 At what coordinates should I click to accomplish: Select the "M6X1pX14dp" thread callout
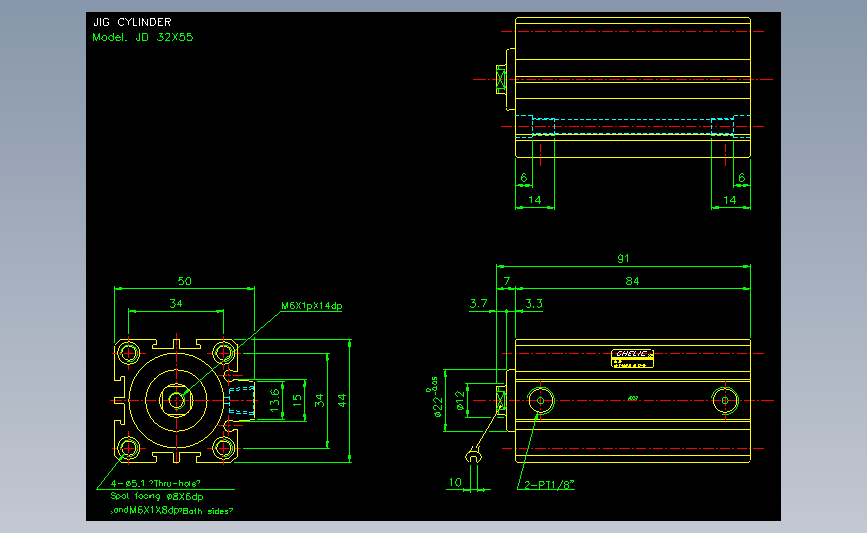[311, 306]
